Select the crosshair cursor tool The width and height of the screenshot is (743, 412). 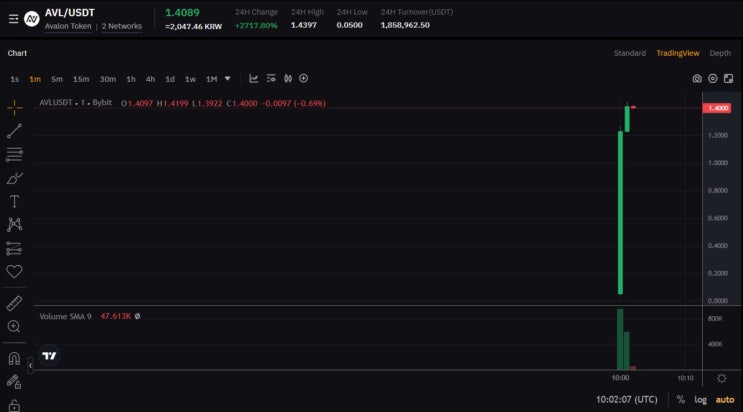point(14,108)
